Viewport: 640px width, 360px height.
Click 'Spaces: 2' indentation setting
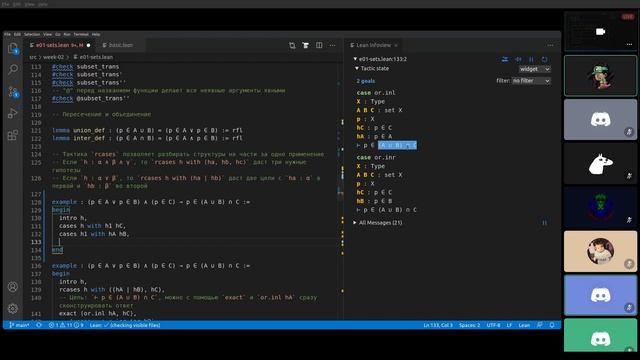pos(469,325)
